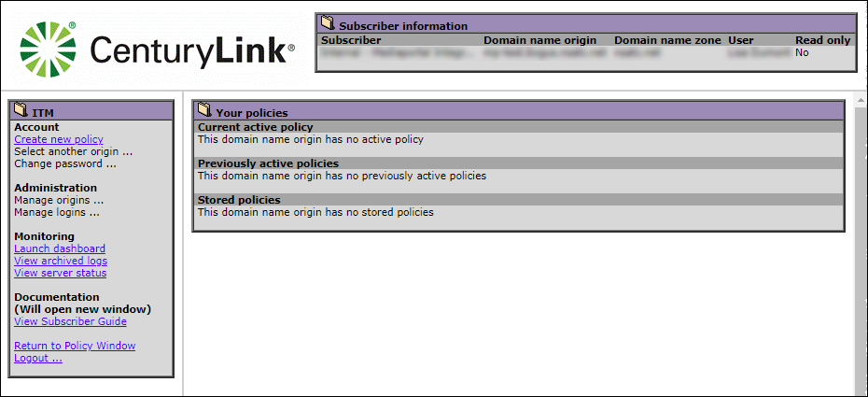
Task: Open Change password option
Action: pyautogui.click(x=65, y=163)
